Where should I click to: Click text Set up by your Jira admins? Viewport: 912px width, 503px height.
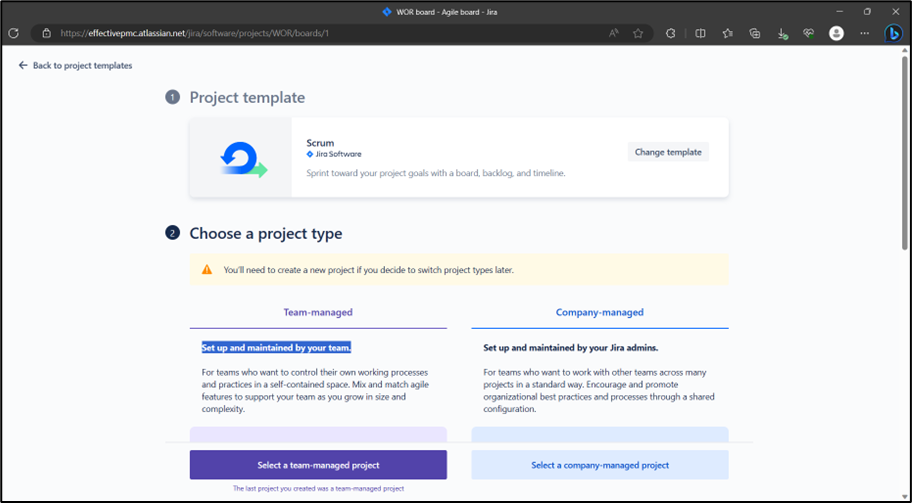tap(571, 348)
